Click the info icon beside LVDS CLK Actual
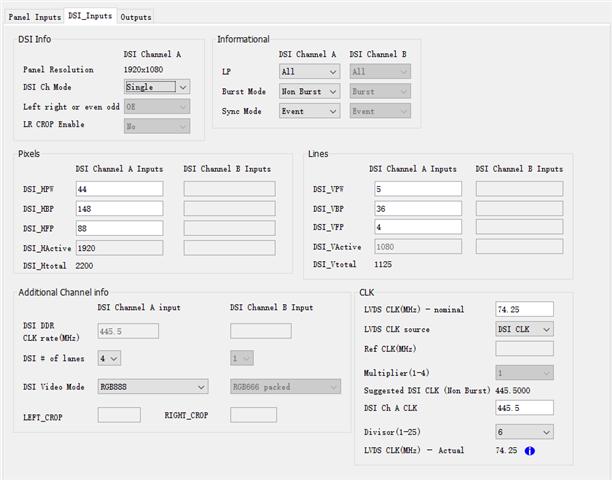 (x=530, y=452)
